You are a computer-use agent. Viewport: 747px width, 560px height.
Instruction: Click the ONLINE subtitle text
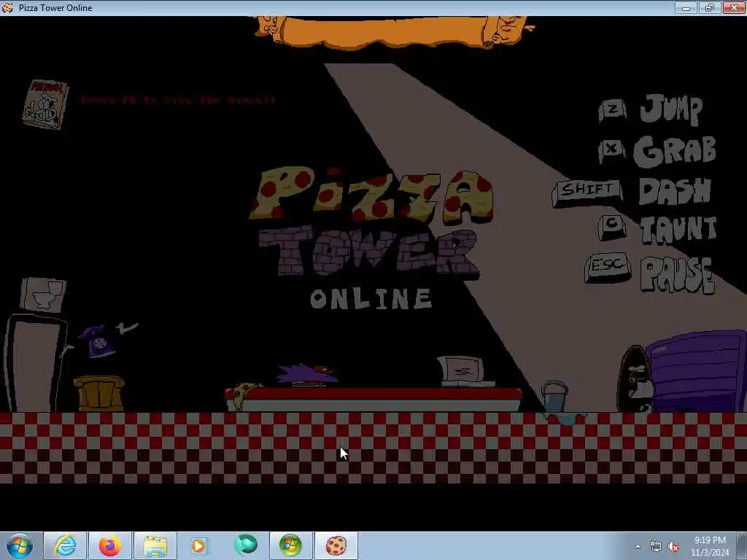pyautogui.click(x=371, y=298)
